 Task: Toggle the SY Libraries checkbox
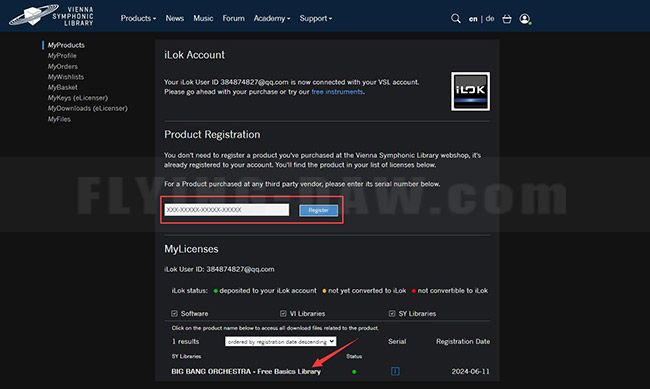[x=392, y=314]
